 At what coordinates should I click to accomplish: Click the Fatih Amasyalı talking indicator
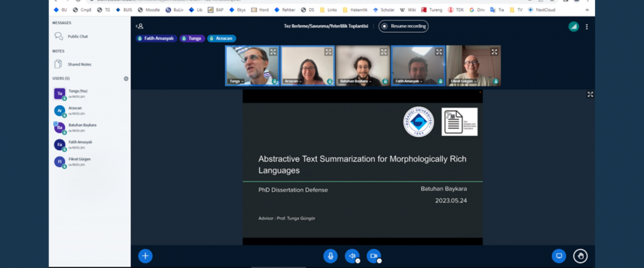coord(156,39)
